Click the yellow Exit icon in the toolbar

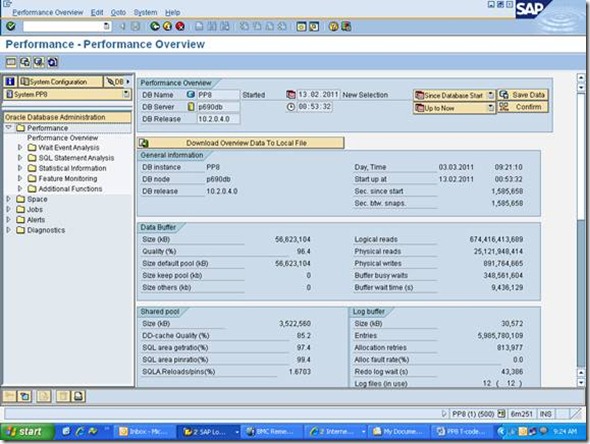[167, 26]
